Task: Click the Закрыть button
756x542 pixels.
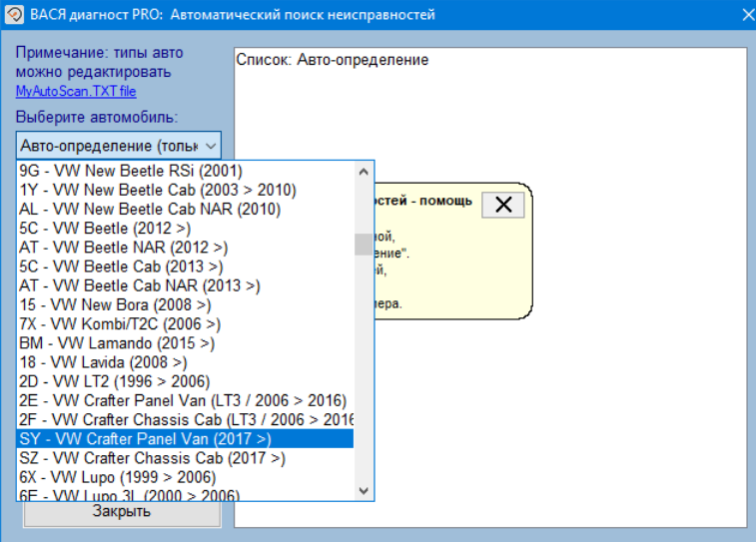Action: [122, 513]
